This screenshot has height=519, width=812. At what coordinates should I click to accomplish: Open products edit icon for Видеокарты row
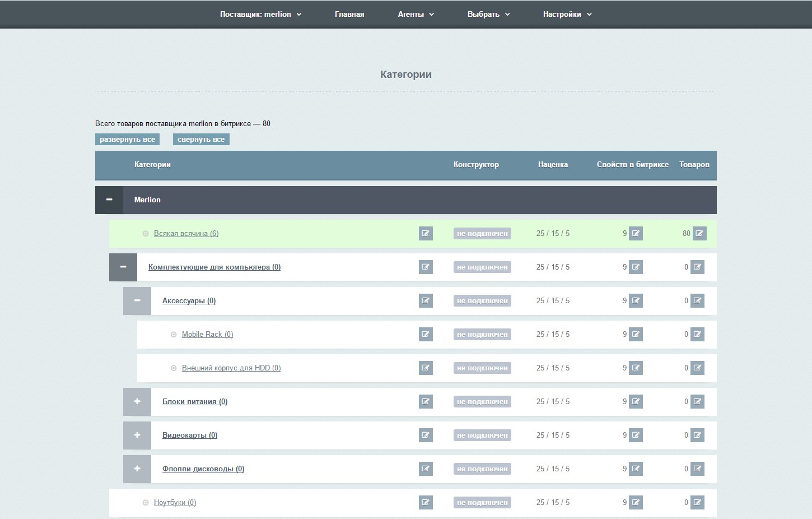pyautogui.click(x=697, y=435)
